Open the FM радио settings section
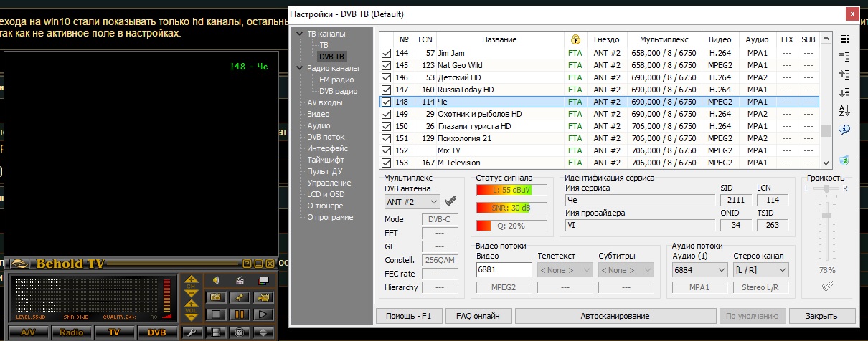This screenshot has height=341, width=868. pos(336,80)
